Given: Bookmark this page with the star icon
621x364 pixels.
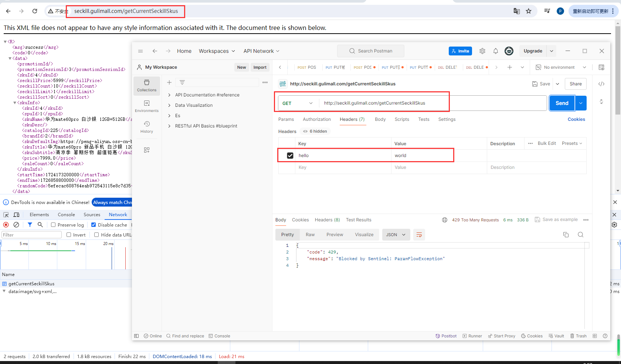Looking at the screenshot, I should (529, 11).
